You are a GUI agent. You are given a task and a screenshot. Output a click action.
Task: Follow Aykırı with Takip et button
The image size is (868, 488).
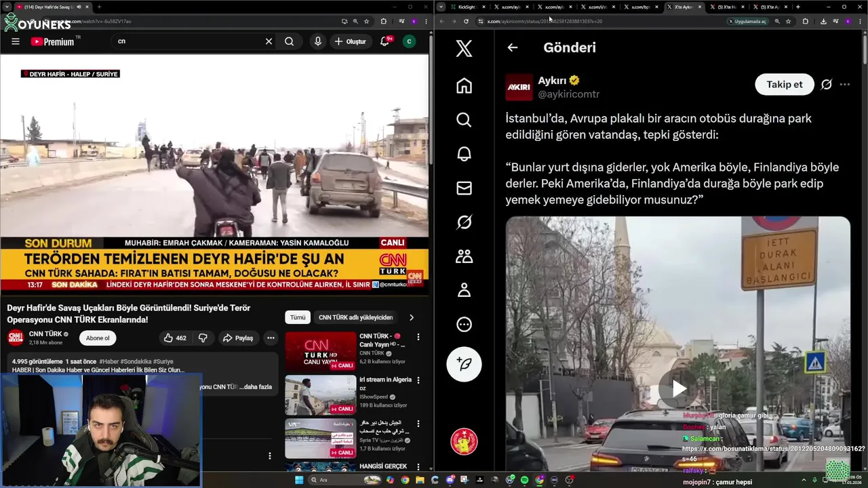[x=785, y=84]
